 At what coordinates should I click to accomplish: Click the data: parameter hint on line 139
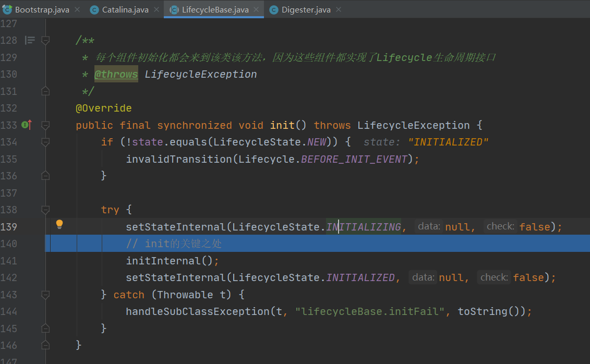click(429, 226)
